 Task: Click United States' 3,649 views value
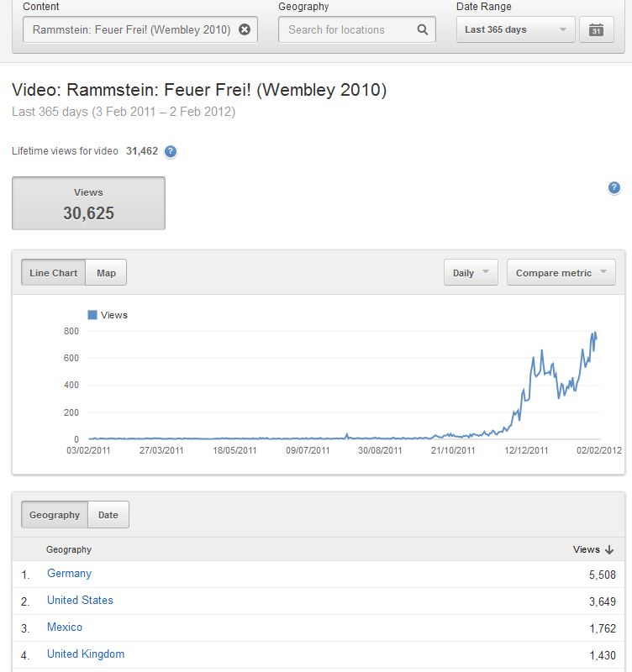pyautogui.click(x=602, y=601)
